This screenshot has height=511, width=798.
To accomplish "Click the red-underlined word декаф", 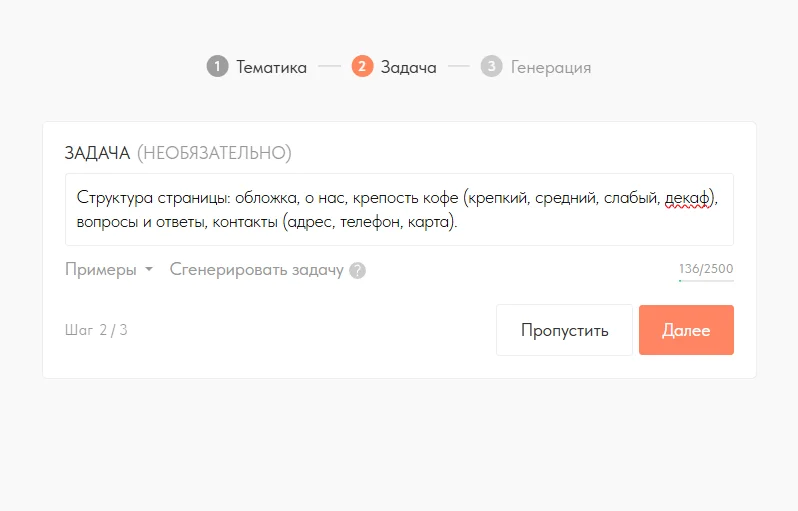I will click(x=687, y=198).
